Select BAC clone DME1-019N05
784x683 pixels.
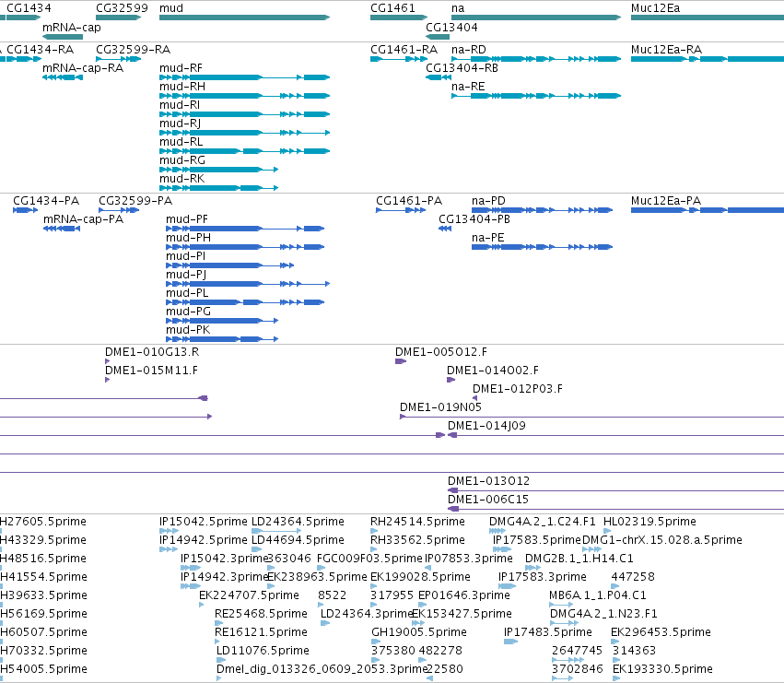(592, 417)
